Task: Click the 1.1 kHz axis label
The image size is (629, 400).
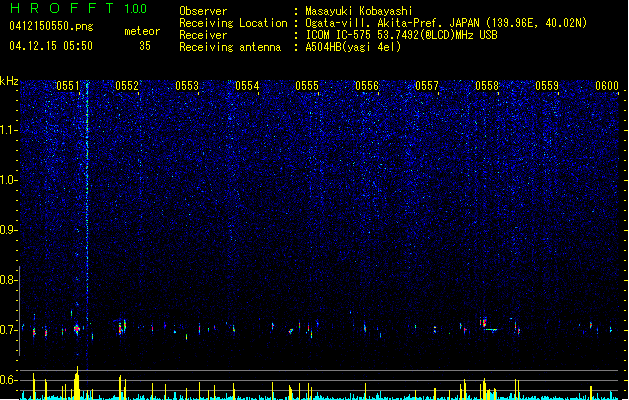Action: point(8,130)
